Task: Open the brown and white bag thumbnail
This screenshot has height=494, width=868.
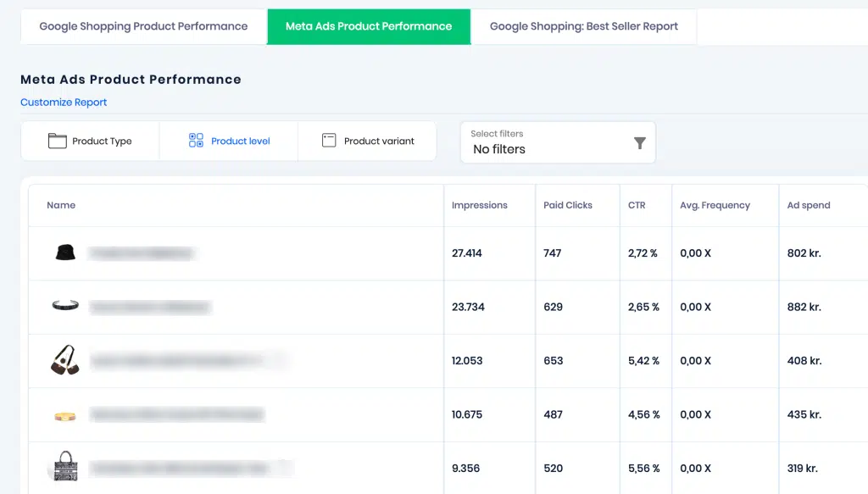Action: [x=65, y=360]
